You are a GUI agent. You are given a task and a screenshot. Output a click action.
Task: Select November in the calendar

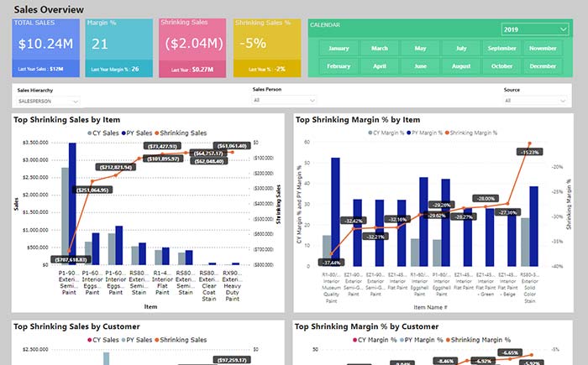point(543,49)
